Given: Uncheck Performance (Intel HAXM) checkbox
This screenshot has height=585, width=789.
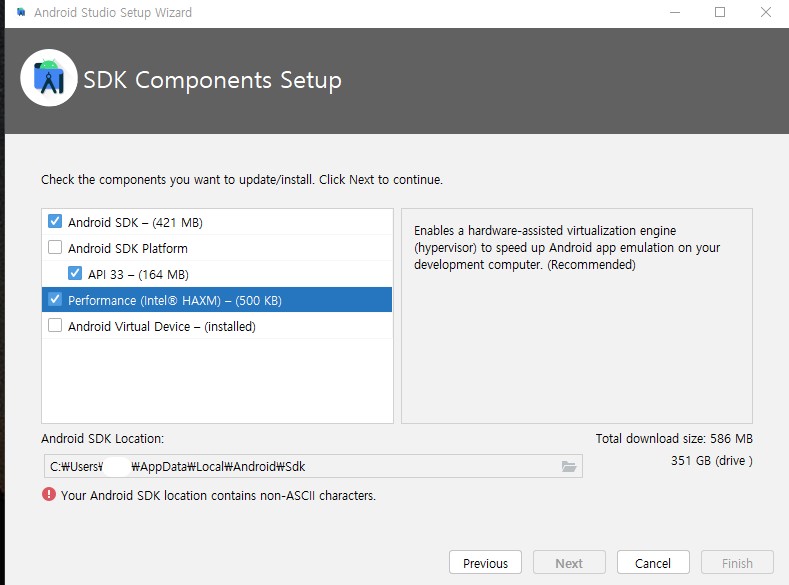Looking at the screenshot, I should (55, 299).
